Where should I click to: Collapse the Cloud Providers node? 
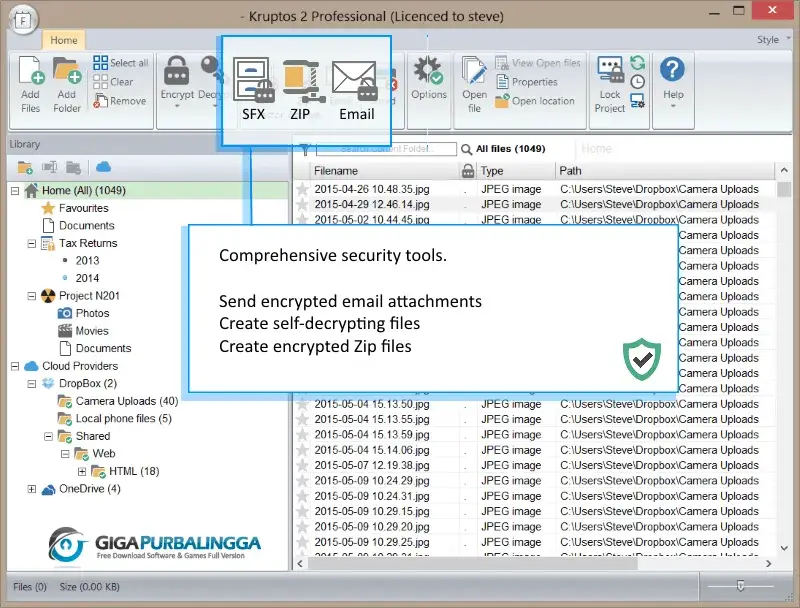coord(15,366)
